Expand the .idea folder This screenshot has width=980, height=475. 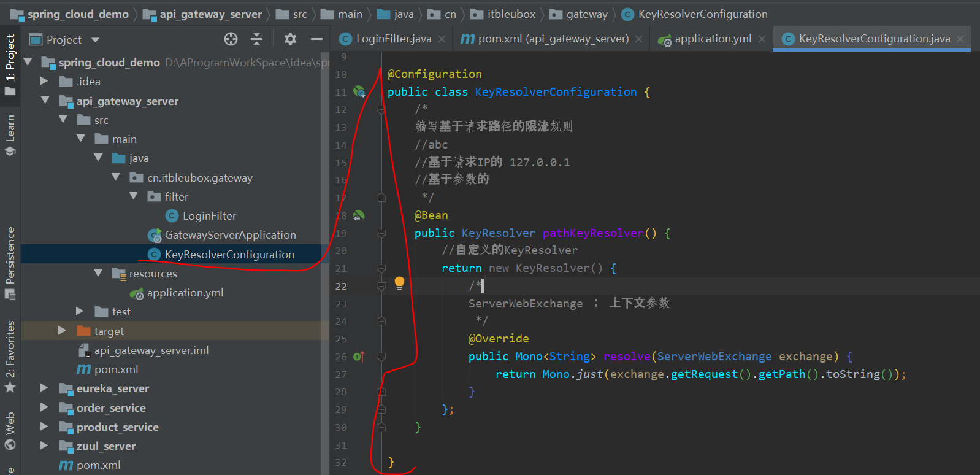tap(44, 81)
